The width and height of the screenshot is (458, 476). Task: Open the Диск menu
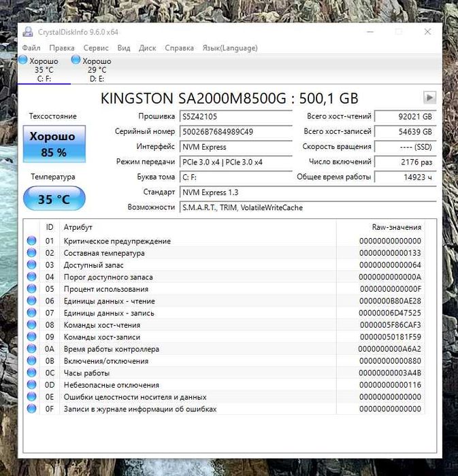point(147,48)
